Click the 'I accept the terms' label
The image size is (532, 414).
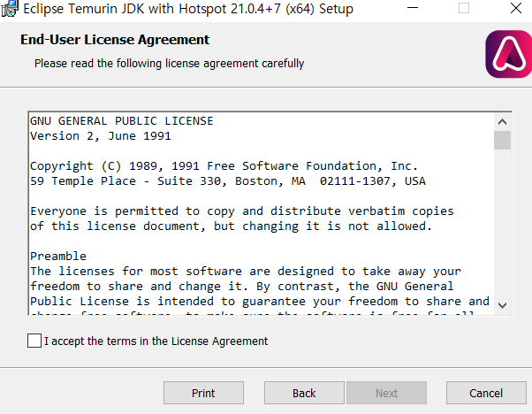click(x=156, y=341)
